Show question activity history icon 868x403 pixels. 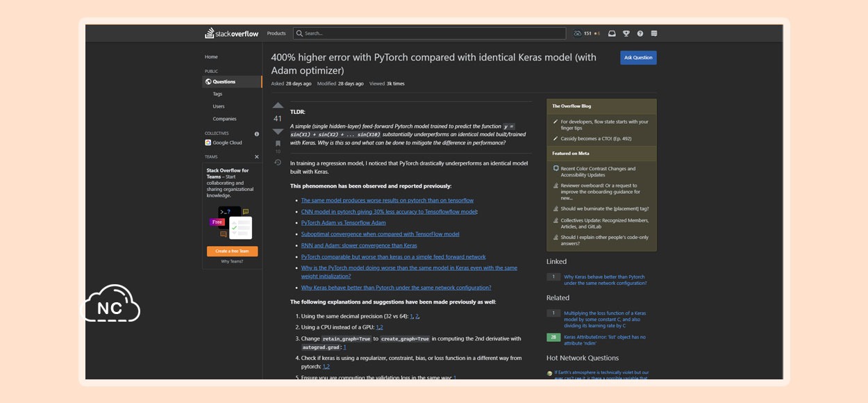coord(278,163)
